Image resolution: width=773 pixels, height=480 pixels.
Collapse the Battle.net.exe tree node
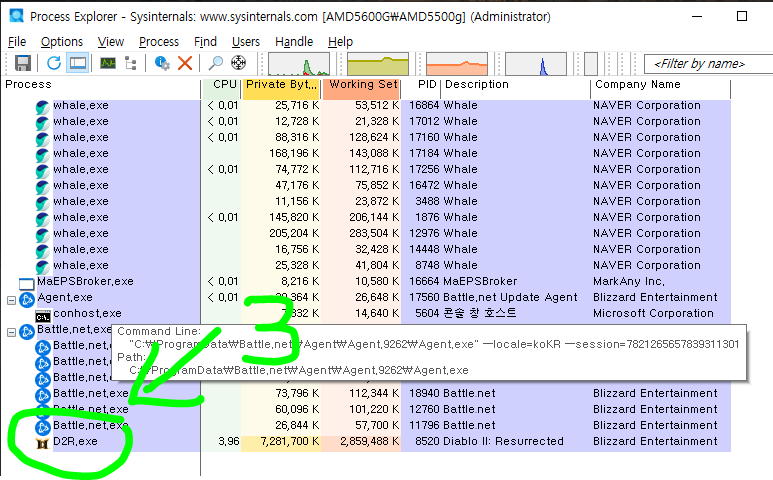coord(11,332)
